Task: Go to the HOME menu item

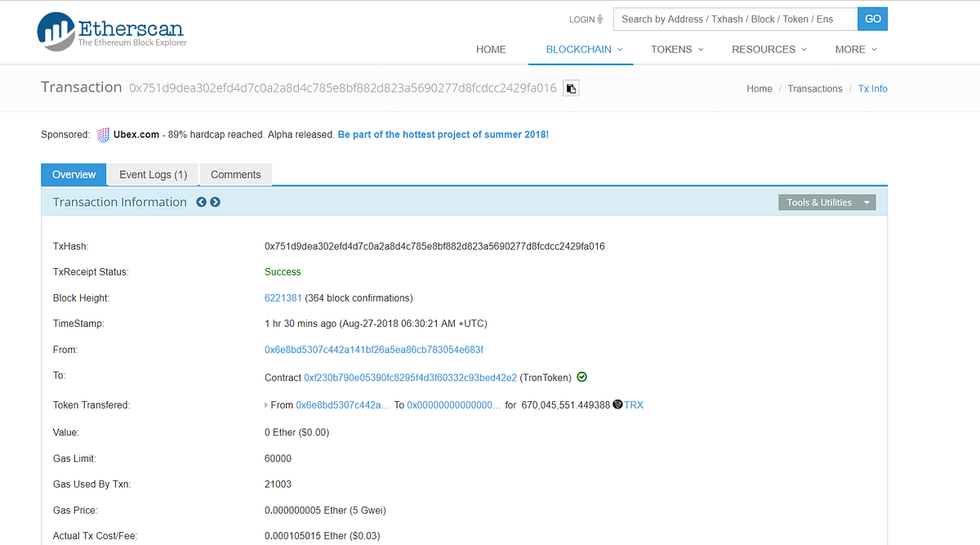Action: click(x=491, y=49)
